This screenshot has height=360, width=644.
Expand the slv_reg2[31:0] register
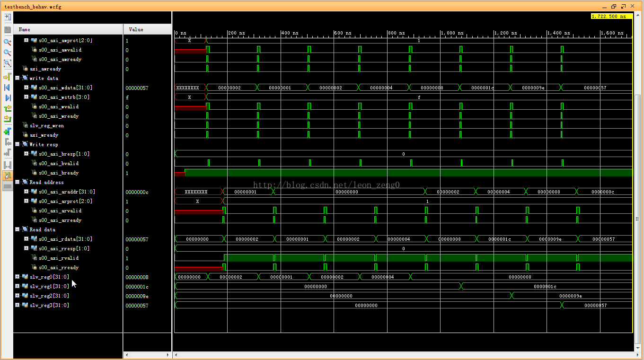(18, 296)
